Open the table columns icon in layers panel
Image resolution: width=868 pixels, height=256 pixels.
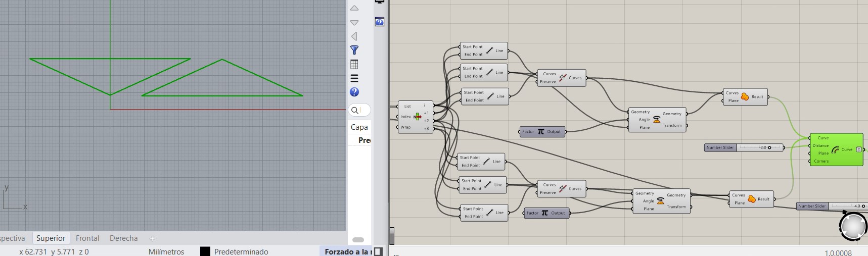point(354,64)
